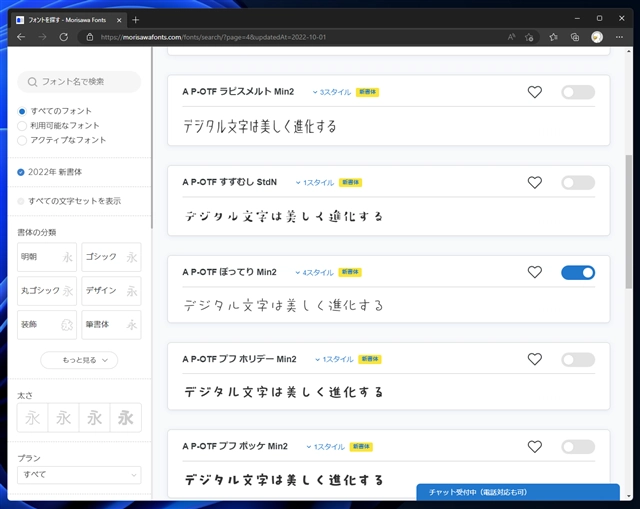The width and height of the screenshot is (640, 509).
Task: Activate the プフ ポッケ Min2 font toggle
Action: [578, 447]
